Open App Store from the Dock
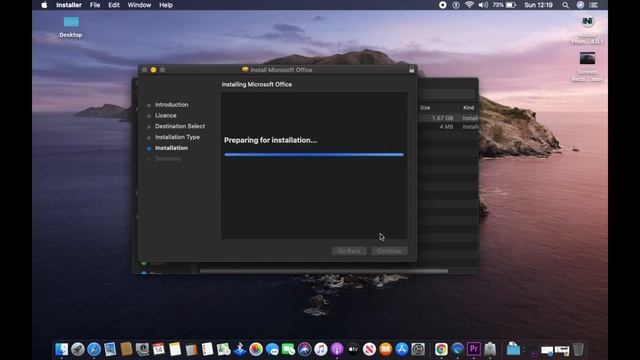The height and width of the screenshot is (360, 640). (x=402, y=349)
